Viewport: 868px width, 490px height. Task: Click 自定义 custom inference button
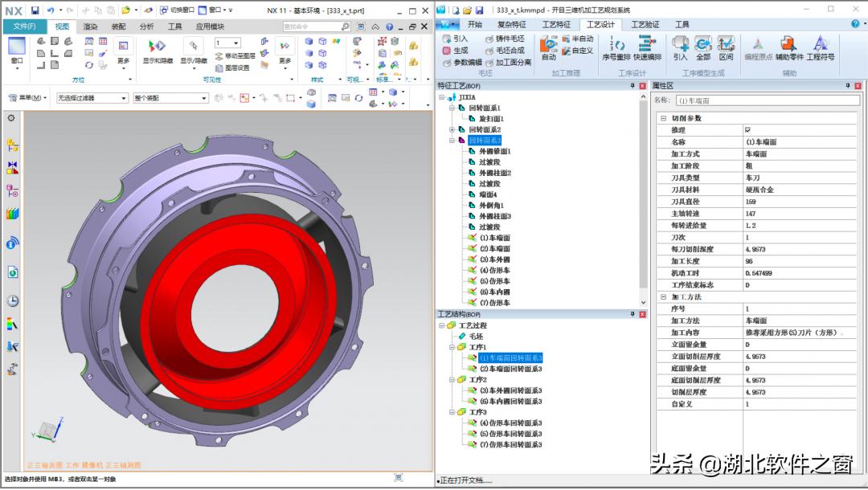click(578, 51)
